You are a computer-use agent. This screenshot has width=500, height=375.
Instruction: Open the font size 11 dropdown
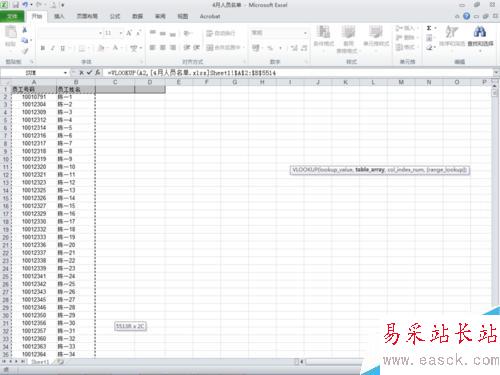121,33
